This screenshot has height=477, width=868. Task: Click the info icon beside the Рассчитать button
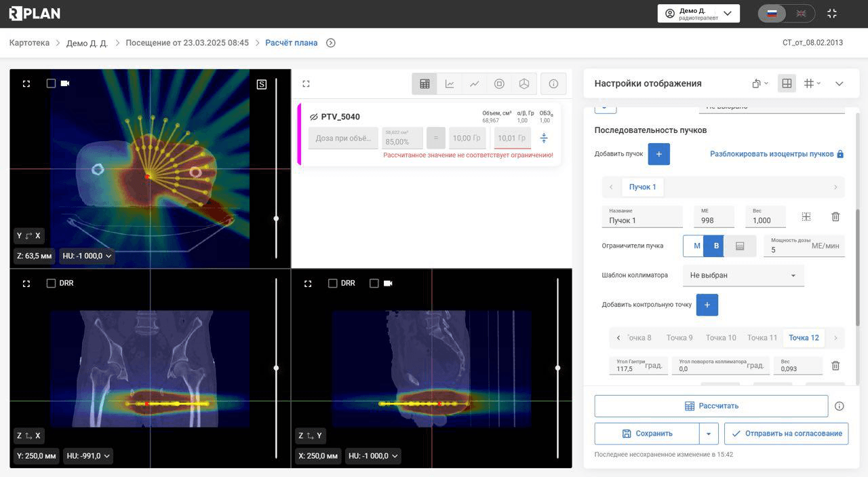pyautogui.click(x=840, y=406)
